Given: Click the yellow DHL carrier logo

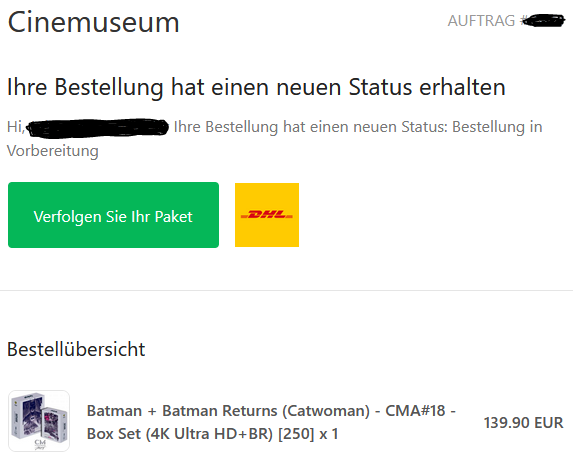Looking at the screenshot, I should click(267, 215).
